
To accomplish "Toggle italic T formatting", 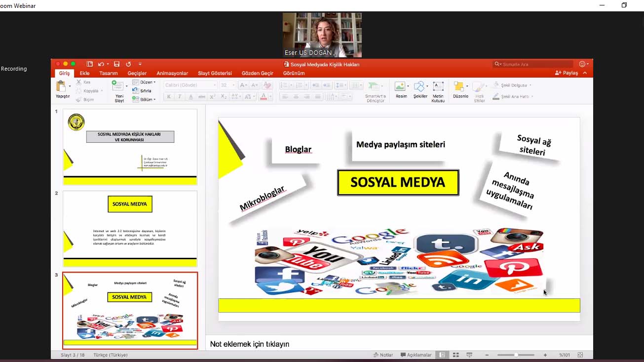I will point(180,97).
